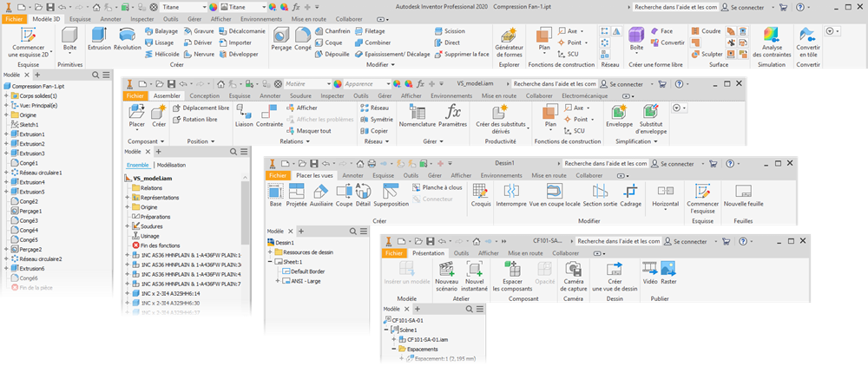Pick the Hélicoïde coil tool
The width and height of the screenshot is (868, 366).
pyautogui.click(x=161, y=54)
